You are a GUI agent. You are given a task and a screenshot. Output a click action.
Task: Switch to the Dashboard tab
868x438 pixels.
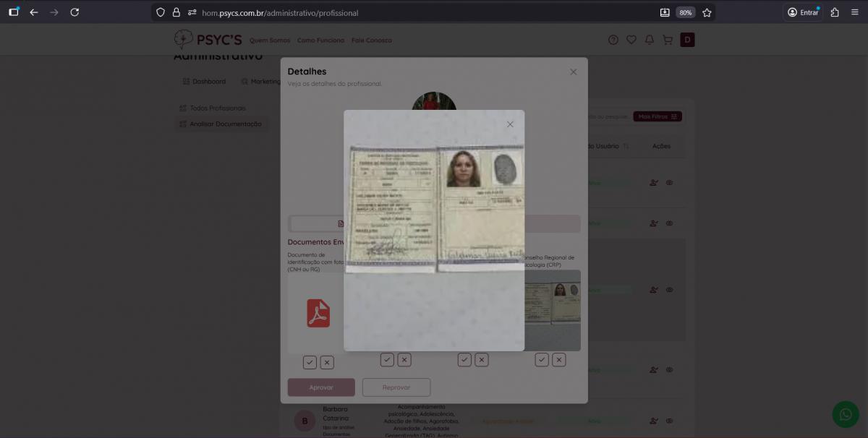click(204, 82)
